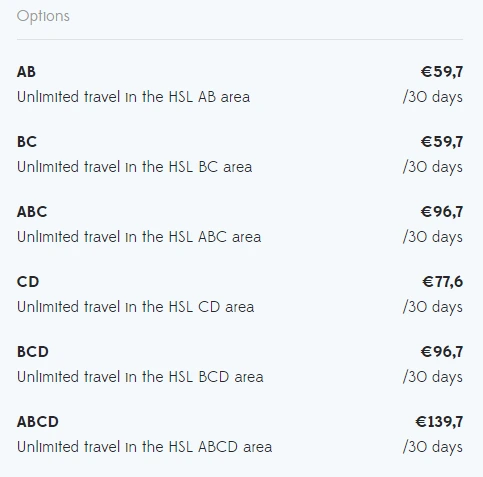This screenshot has width=483, height=477.
Task: Click the €96,7 price for ABC
Action: 442,212
